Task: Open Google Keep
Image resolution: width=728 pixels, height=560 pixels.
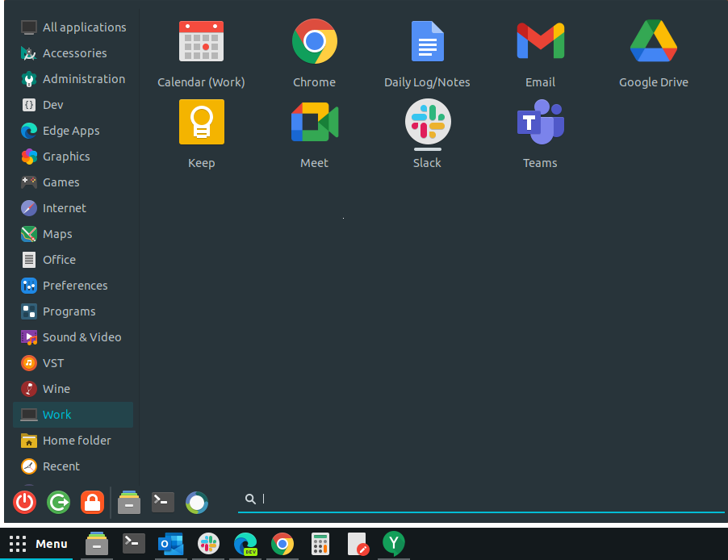Action: pos(201,133)
